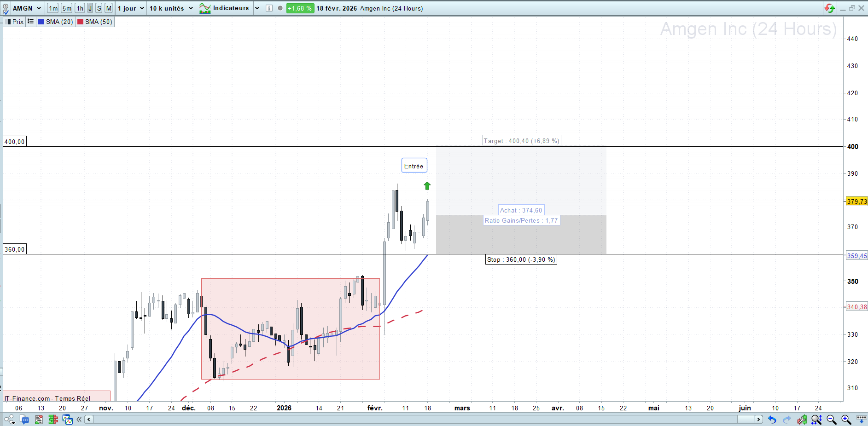
Task: Click IT-Finance.com - Temps Réel label
Action: (x=47, y=398)
